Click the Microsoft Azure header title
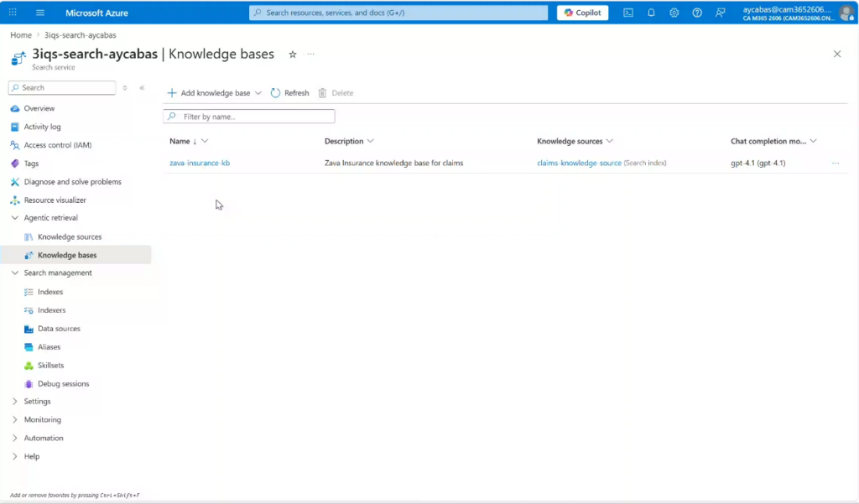This screenshot has width=859, height=504. pyautogui.click(x=96, y=13)
